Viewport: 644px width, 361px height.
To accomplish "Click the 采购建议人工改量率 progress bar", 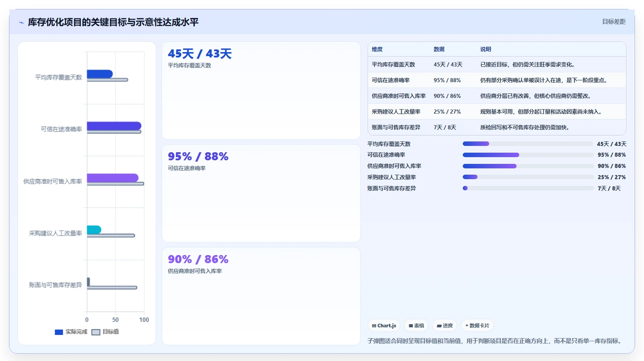I will [x=528, y=177].
